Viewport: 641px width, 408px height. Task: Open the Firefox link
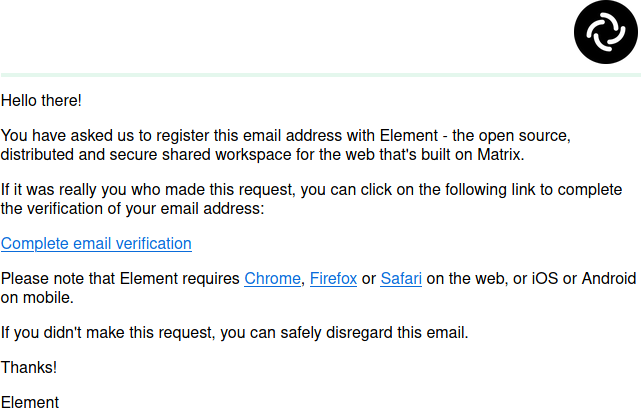coord(333,279)
